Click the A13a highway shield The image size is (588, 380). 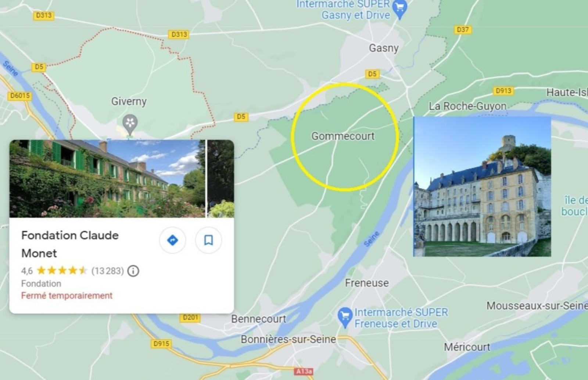tap(304, 371)
